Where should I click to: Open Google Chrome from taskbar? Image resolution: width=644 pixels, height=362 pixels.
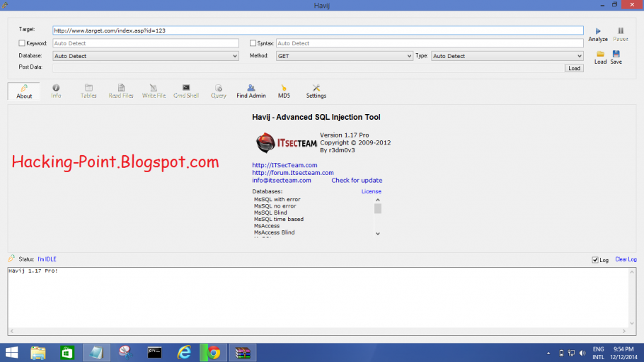[213, 353]
